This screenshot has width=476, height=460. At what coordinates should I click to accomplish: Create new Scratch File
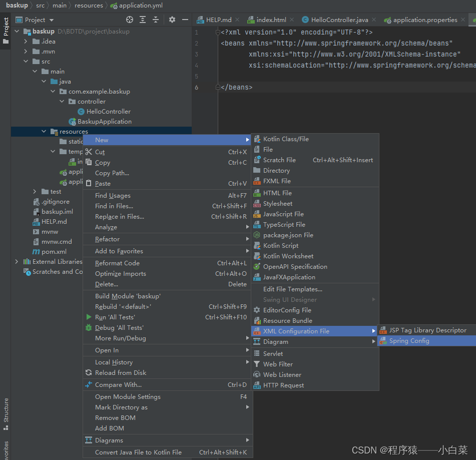coord(315,160)
